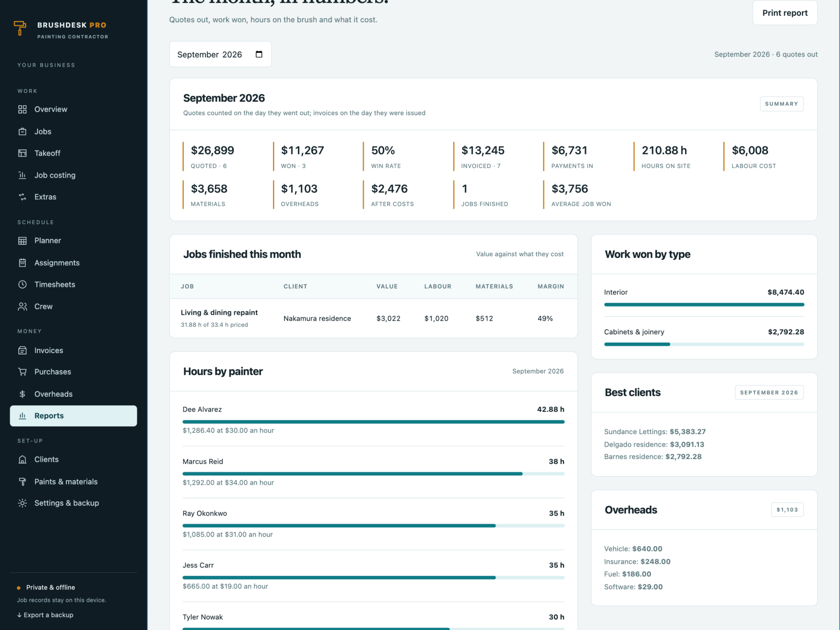
Task: Click the Takeoff sidebar icon
Action: coord(22,153)
